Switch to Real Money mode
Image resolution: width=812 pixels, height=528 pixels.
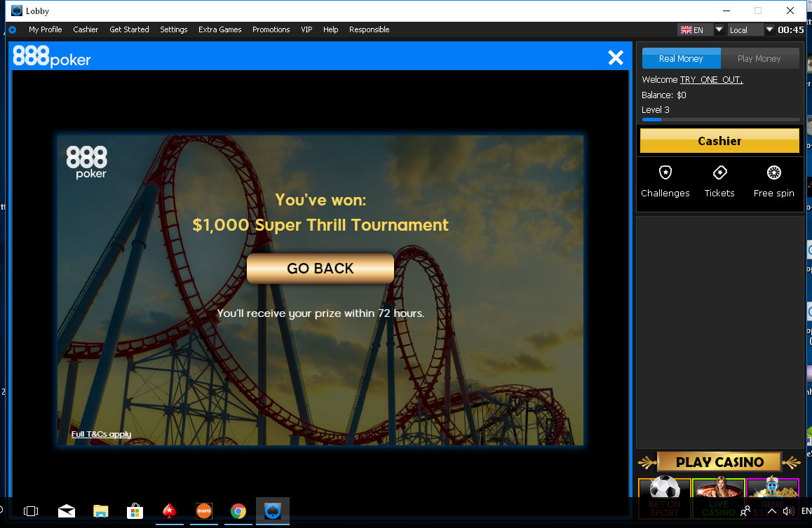point(680,59)
